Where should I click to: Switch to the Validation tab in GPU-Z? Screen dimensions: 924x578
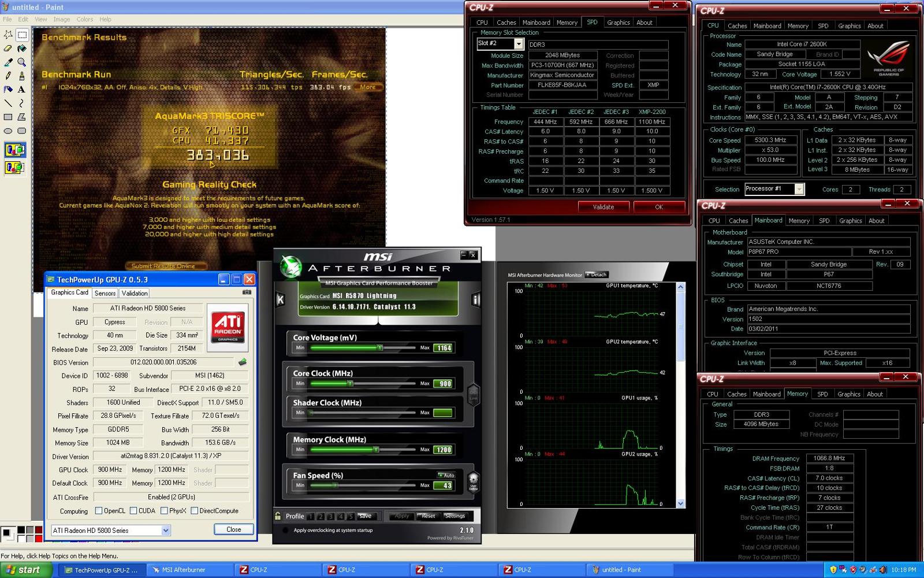[135, 293]
